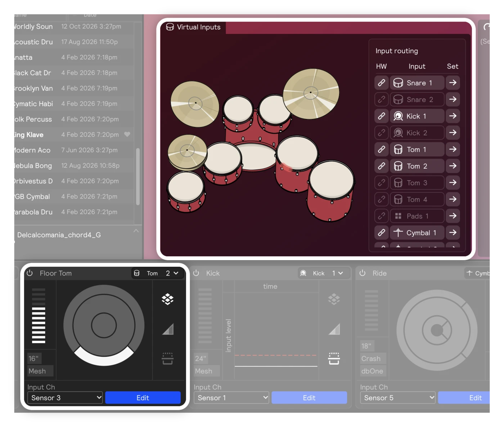Toggle hardware link for Kick 1
The height and width of the screenshot is (427, 504).
[381, 116]
